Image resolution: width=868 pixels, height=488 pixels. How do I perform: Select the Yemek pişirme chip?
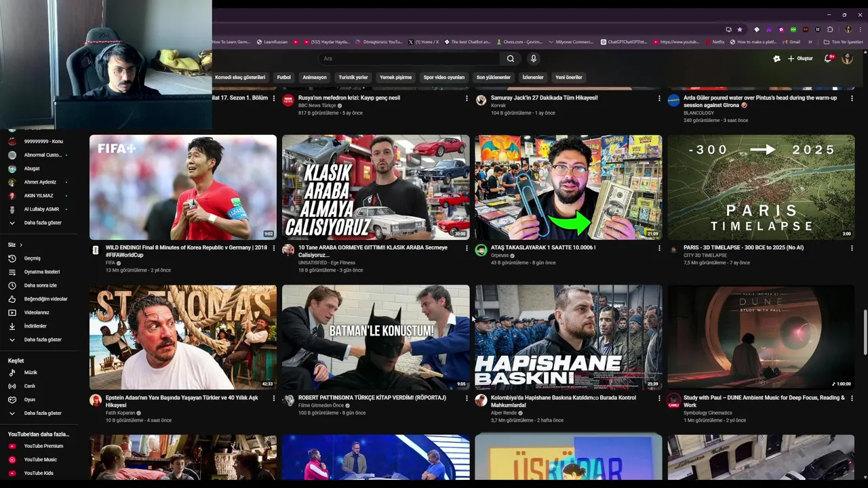click(x=395, y=77)
